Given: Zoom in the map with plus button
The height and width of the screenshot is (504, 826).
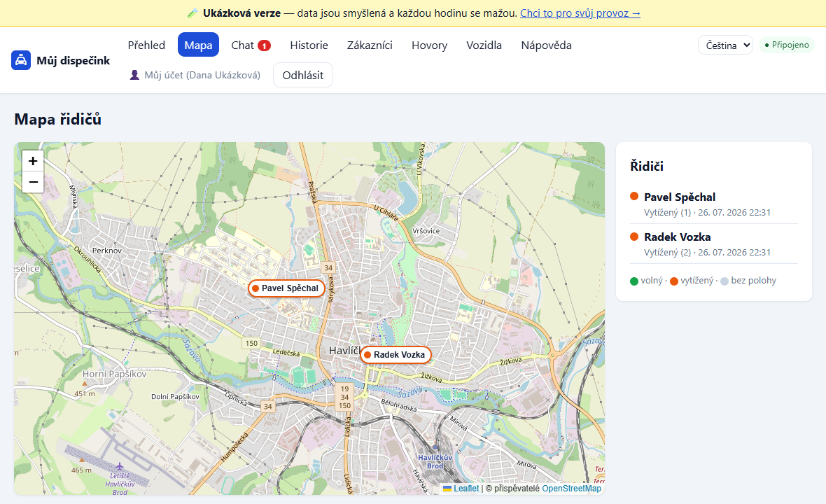Looking at the screenshot, I should [33, 160].
